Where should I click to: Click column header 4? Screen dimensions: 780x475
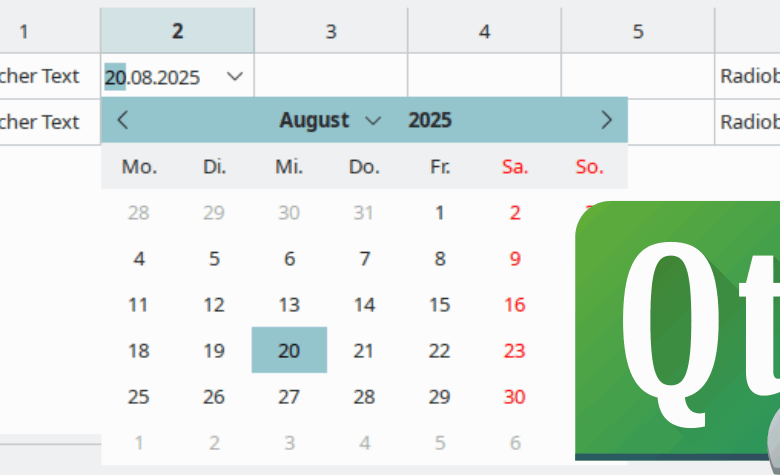coord(485,31)
